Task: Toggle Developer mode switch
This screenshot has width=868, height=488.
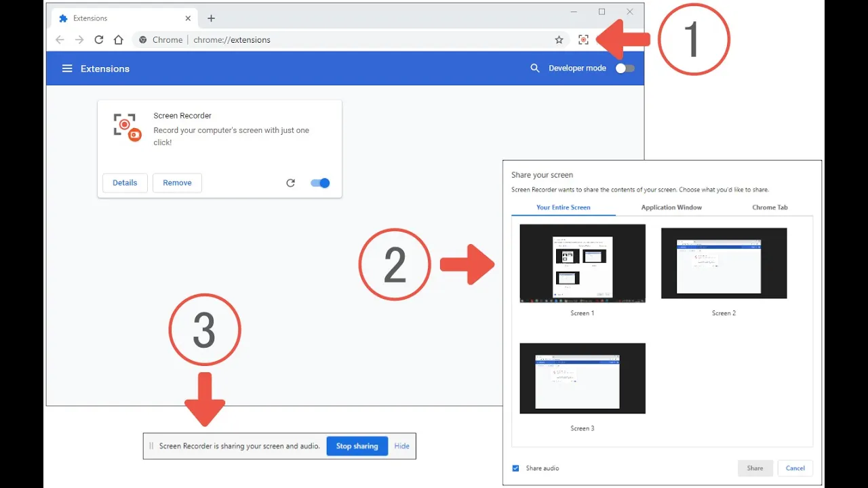Action: 625,68
